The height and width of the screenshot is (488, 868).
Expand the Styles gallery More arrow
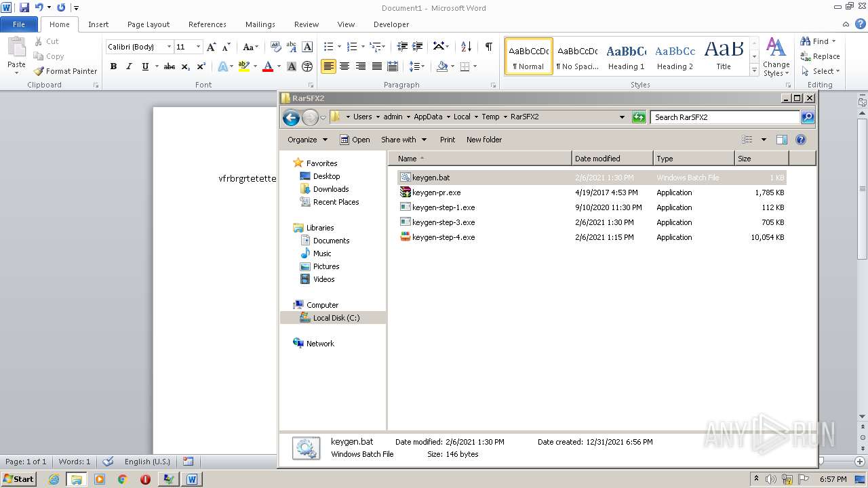pos(754,70)
